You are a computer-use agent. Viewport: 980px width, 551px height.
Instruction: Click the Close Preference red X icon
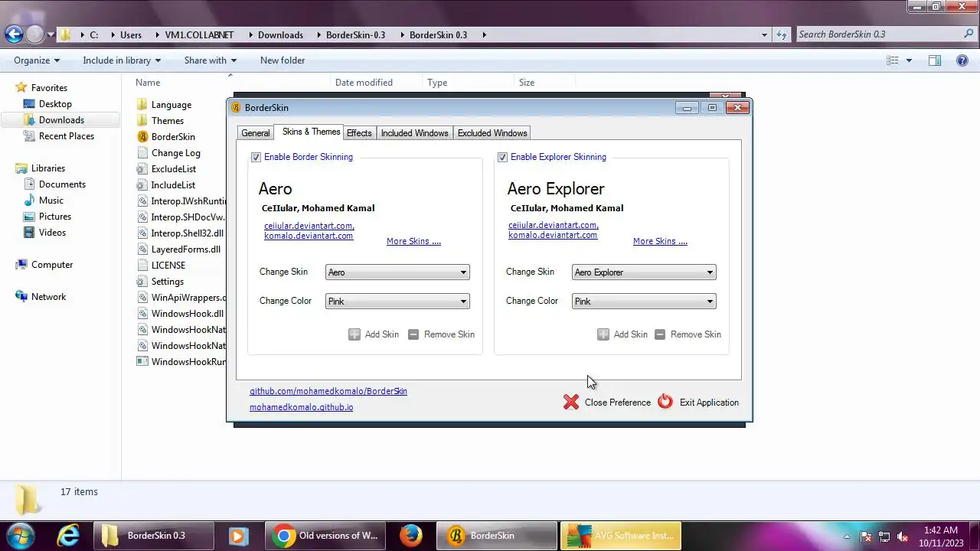(x=571, y=402)
